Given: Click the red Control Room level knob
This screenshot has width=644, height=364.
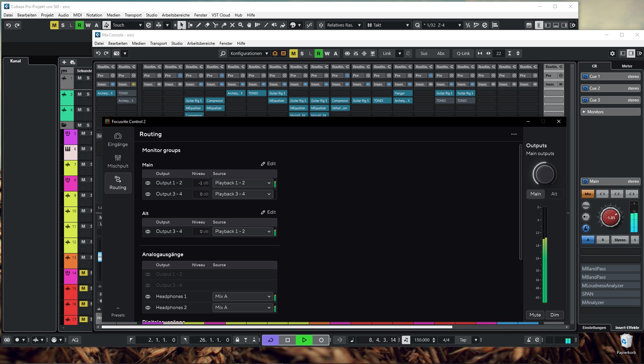Looking at the screenshot, I should pos(610,217).
